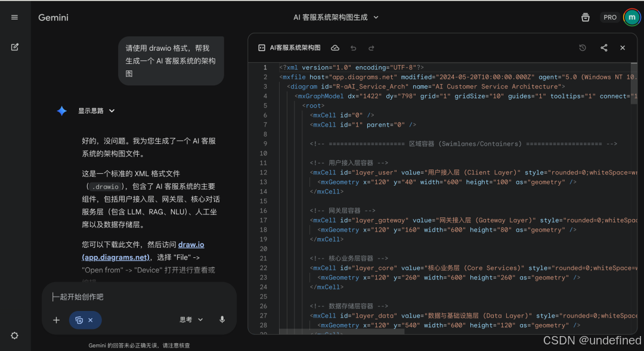Click the prompt input field 一起开始创作吧
Screen dimensions: 644x351
point(139,297)
